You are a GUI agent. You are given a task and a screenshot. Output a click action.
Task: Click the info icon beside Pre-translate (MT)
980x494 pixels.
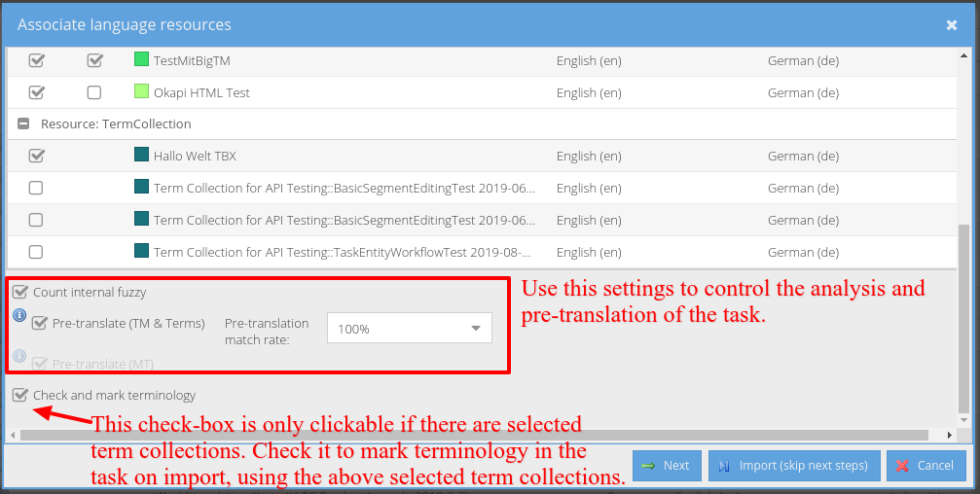pyautogui.click(x=19, y=356)
